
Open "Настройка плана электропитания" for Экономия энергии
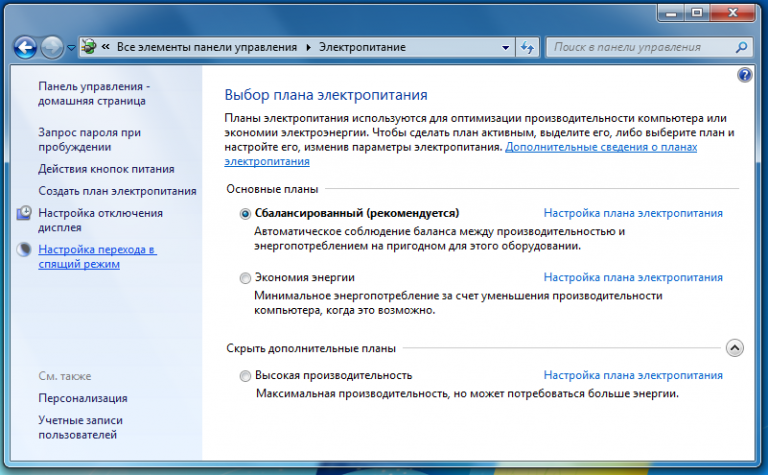coord(632,277)
